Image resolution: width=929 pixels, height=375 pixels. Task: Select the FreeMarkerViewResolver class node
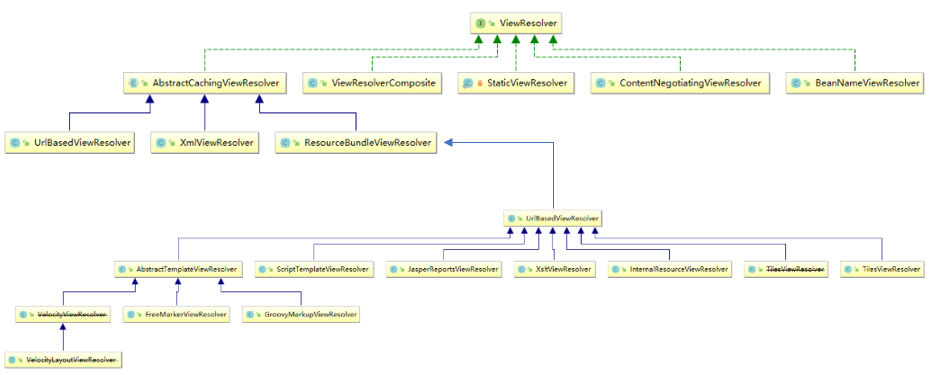coord(177,314)
